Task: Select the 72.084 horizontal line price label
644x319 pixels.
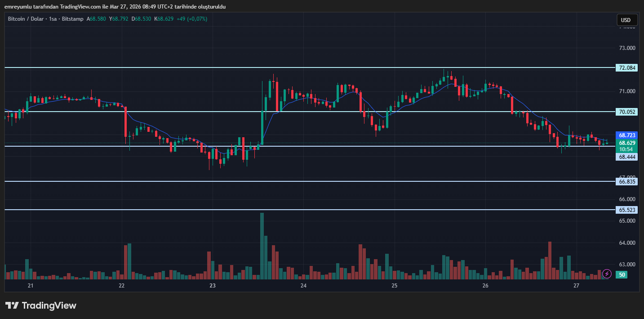Action: (627, 68)
